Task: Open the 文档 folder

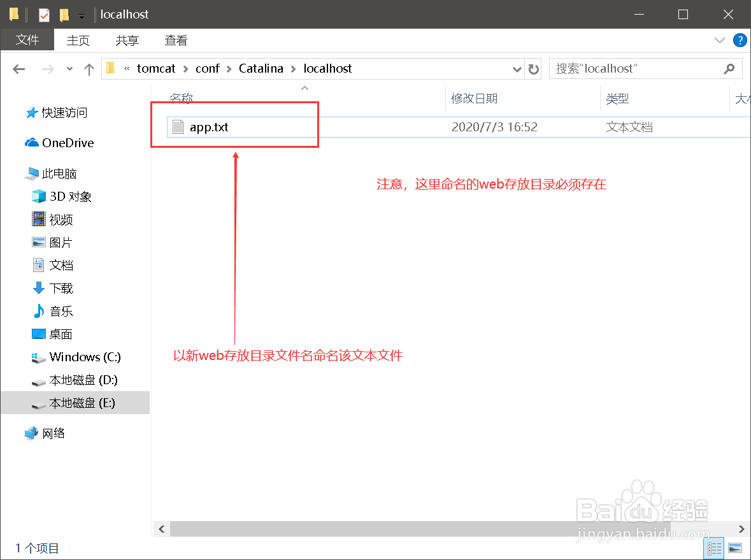Action: [x=61, y=266]
